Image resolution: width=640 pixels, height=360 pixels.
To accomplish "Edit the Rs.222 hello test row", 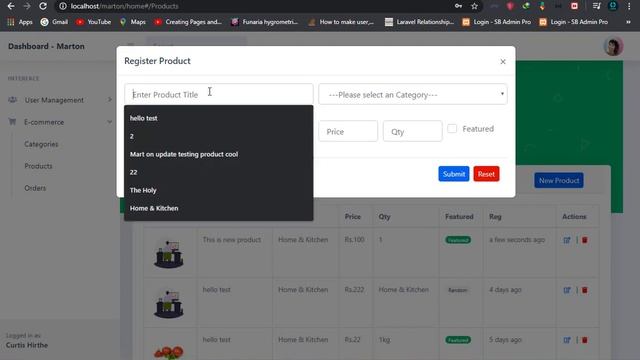I will click(x=567, y=290).
